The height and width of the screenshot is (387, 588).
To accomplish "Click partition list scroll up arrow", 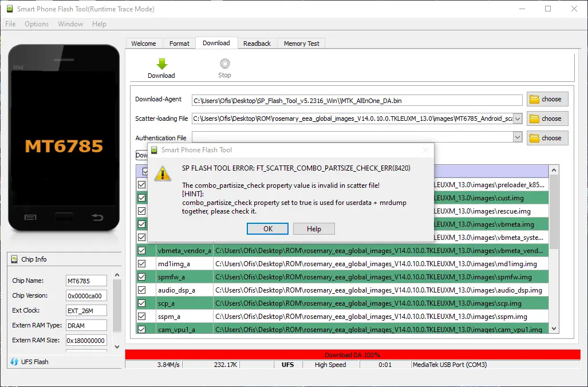I will pos(554,170).
